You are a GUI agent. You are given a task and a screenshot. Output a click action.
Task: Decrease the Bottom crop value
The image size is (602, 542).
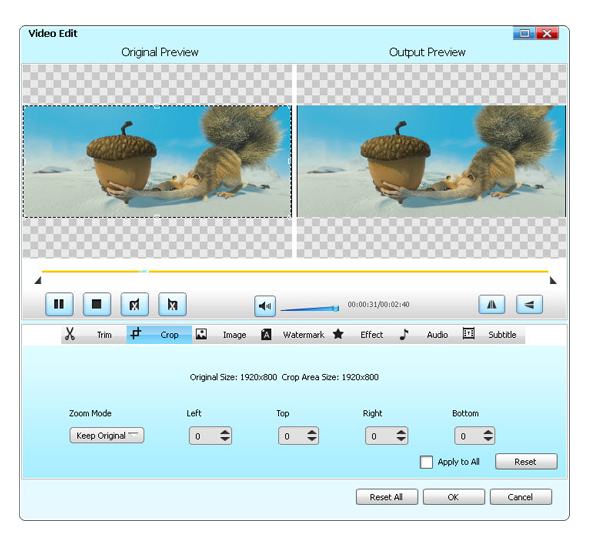tap(488, 440)
